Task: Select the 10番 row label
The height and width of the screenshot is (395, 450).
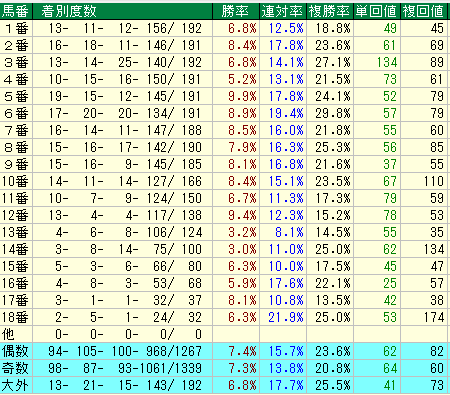Action: (x=15, y=181)
